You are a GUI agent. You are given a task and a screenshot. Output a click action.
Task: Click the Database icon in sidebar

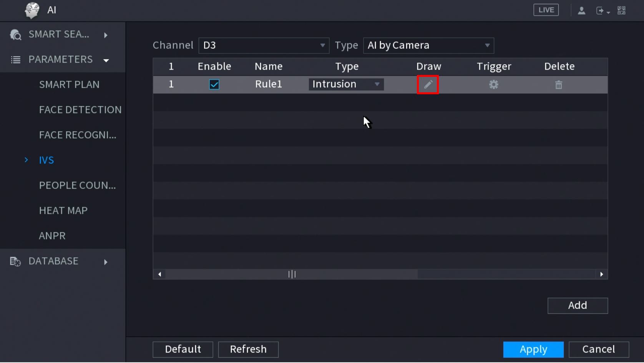(15, 261)
